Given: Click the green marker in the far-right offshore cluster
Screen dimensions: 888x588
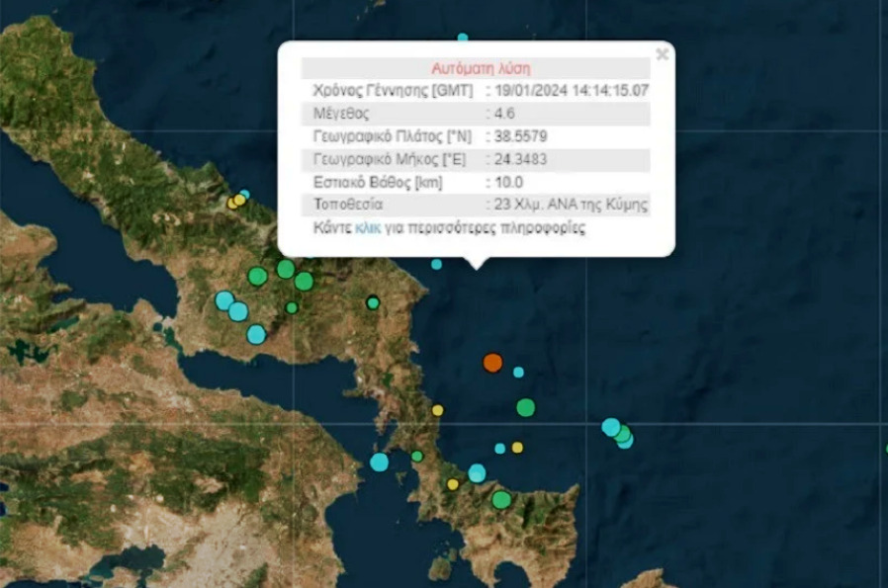Looking at the screenshot, I should click(621, 432).
